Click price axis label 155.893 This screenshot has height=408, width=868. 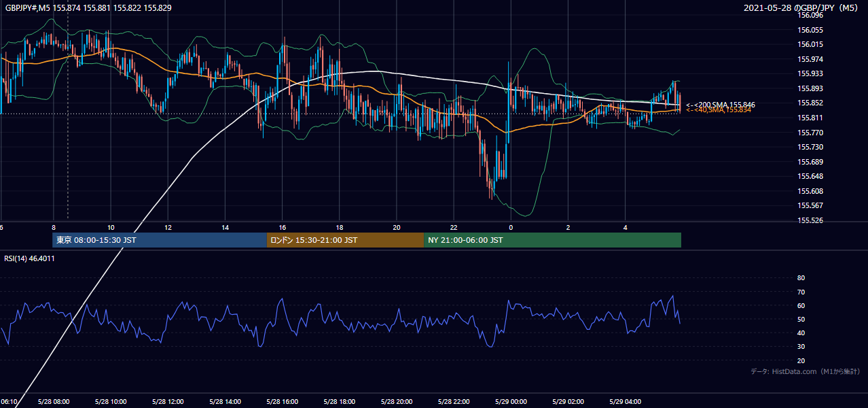(810, 88)
